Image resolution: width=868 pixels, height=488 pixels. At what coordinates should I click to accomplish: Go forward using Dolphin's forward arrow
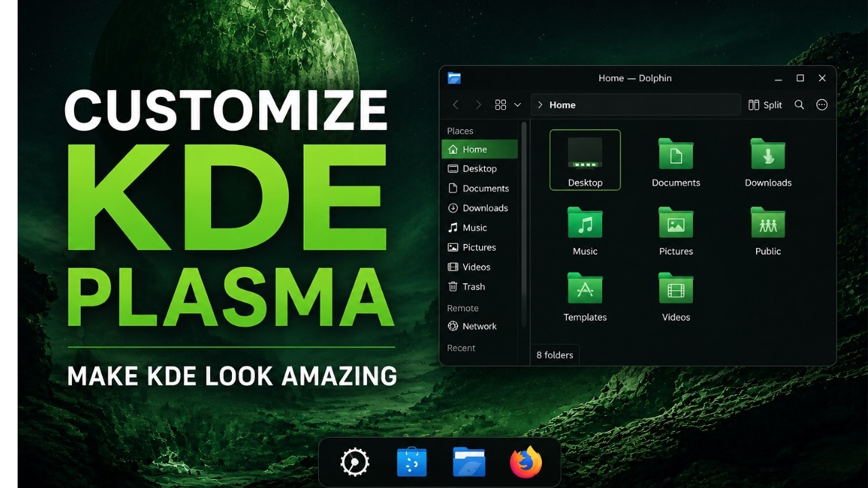coord(478,105)
